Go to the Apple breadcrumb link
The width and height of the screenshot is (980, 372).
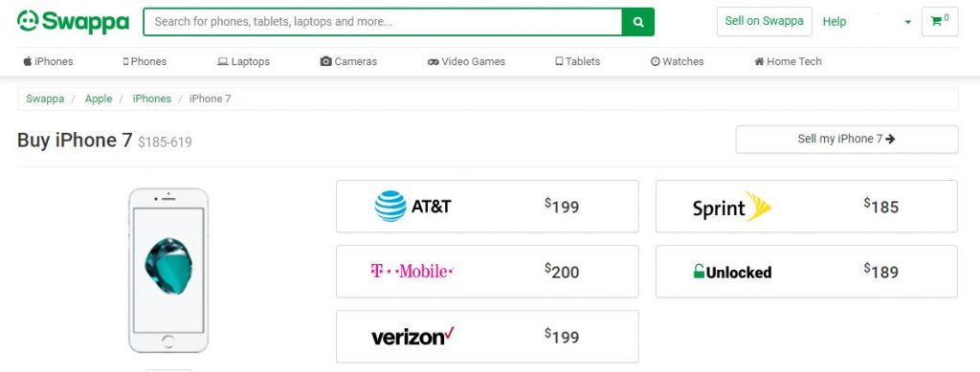pyautogui.click(x=99, y=98)
